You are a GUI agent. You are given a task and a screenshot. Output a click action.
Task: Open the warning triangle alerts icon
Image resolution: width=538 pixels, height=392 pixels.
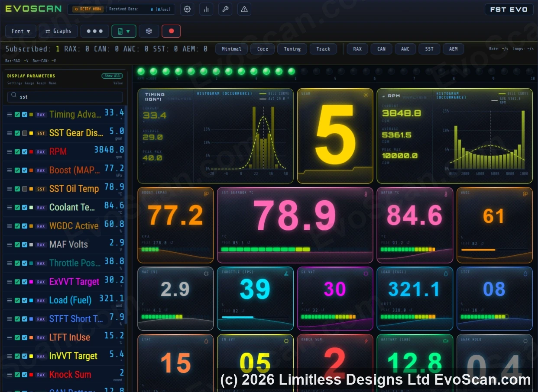click(x=244, y=9)
